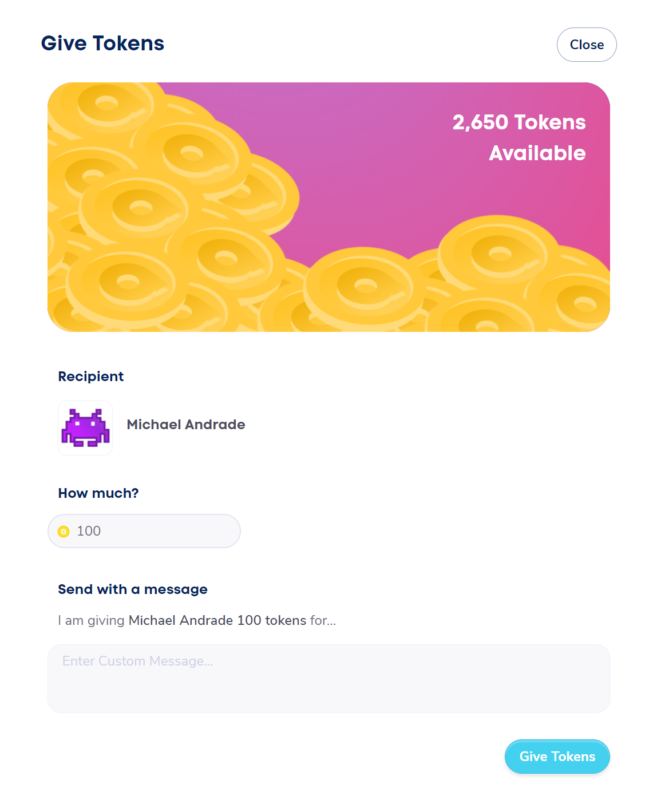Click the Give Tokens heading at the top
This screenshot has height=812, width=653.
point(102,43)
